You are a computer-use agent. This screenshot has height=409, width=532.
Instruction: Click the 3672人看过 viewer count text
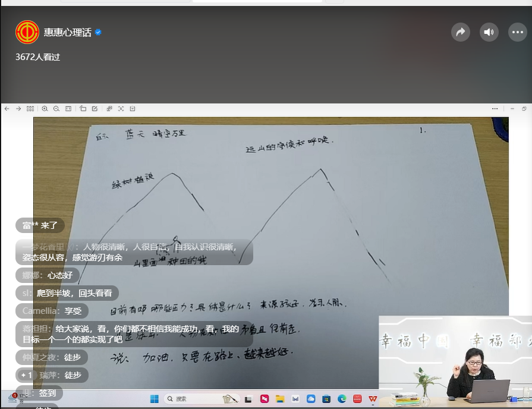(x=38, y=57)
